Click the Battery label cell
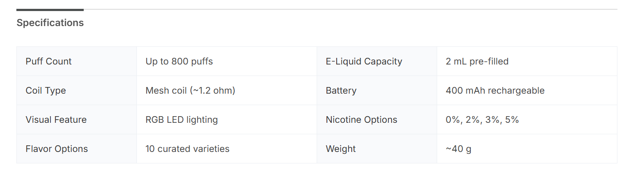 (341, 91)
